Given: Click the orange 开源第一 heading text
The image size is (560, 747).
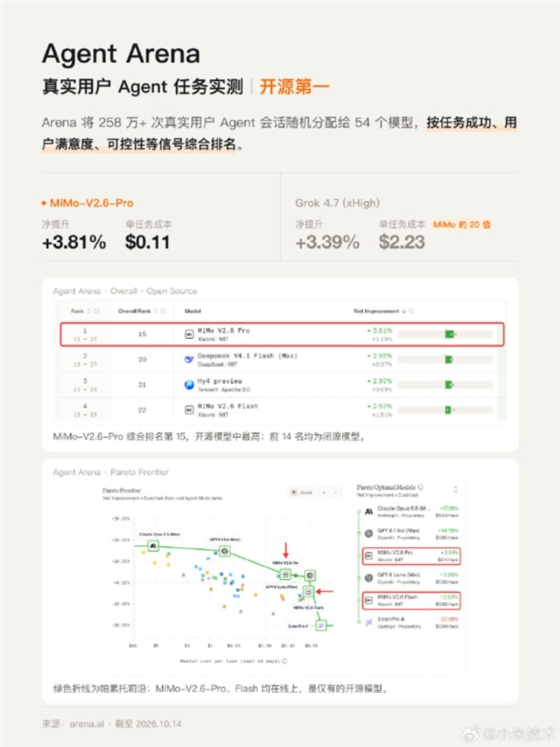Looking at the screenshot, I should (x=295, y=86).
